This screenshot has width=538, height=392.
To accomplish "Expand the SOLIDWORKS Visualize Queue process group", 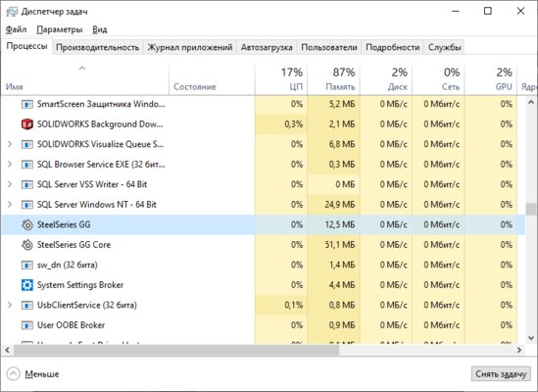I will [x=10, y=144].
